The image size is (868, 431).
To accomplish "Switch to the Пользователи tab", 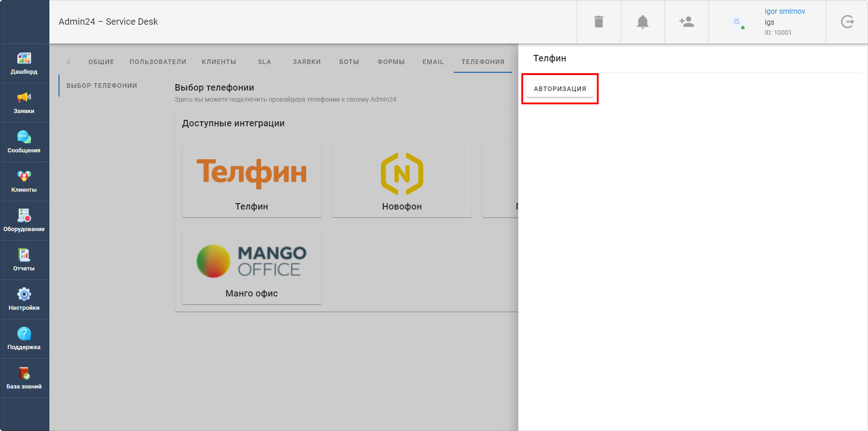I will [x=158, y=62].
